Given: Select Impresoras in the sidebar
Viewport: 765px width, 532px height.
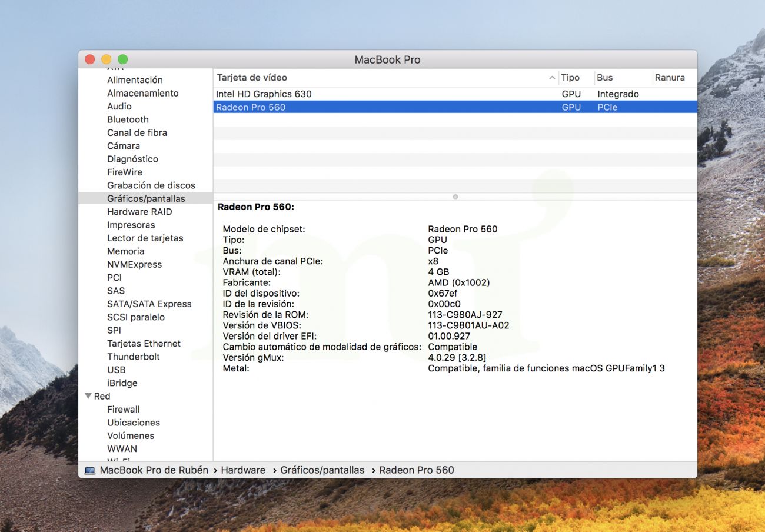Looking at the screenshot, I should tap(131, 225).
